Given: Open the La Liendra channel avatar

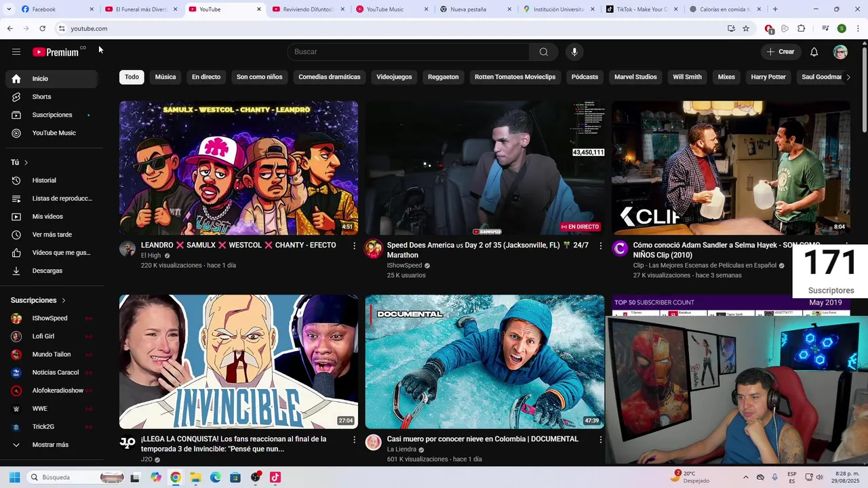Looking at the screenshot, I should pos(373,443).
